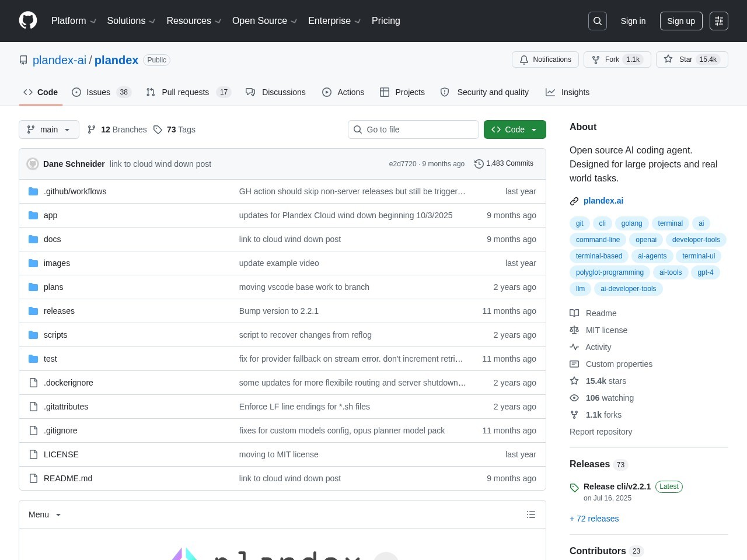This screenshot has width=747, height=560.
Task: Open the Projects tab
Action: tap(402, 92)
